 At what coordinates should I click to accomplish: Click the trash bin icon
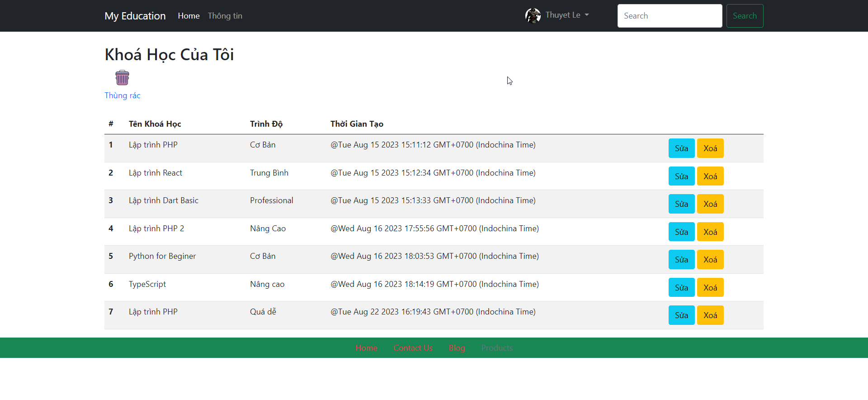(122, 78)
